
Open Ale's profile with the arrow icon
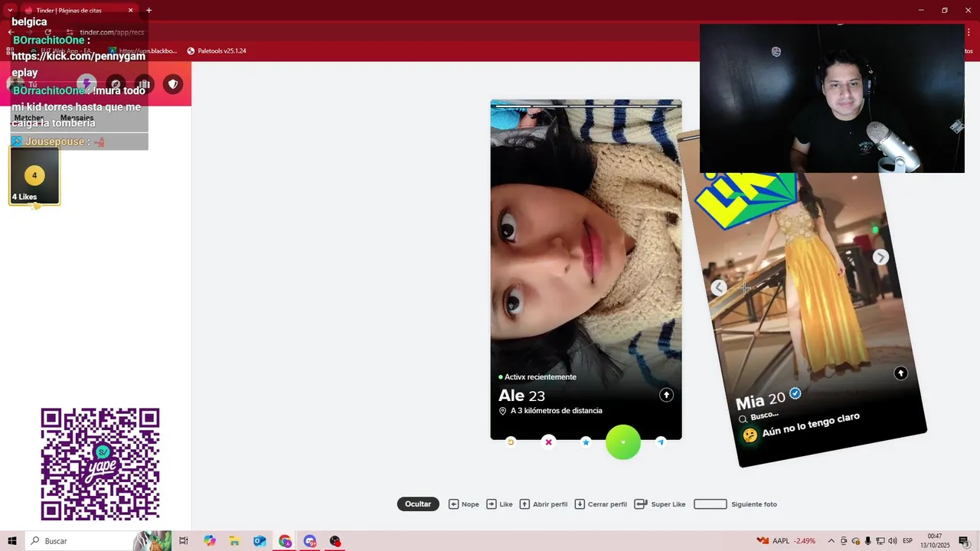click(666, 395)
